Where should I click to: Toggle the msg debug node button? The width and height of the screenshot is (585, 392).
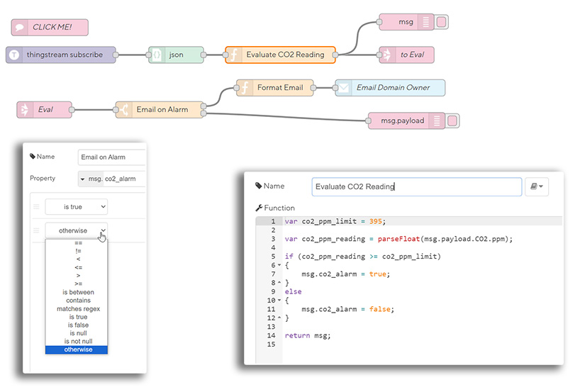(442, 22)
